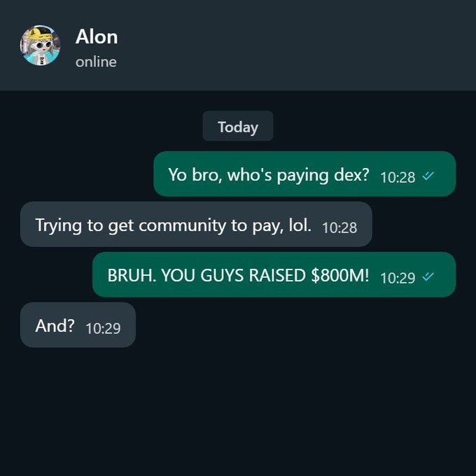The image size is (476, 476).
Task: Select the "BRUH. YOU GUYS RAISED $800M!" message
Action: tap(274, 274)
